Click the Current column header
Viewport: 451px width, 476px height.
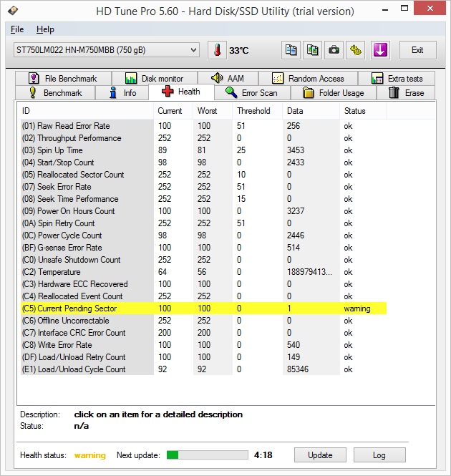coord(173,111)
